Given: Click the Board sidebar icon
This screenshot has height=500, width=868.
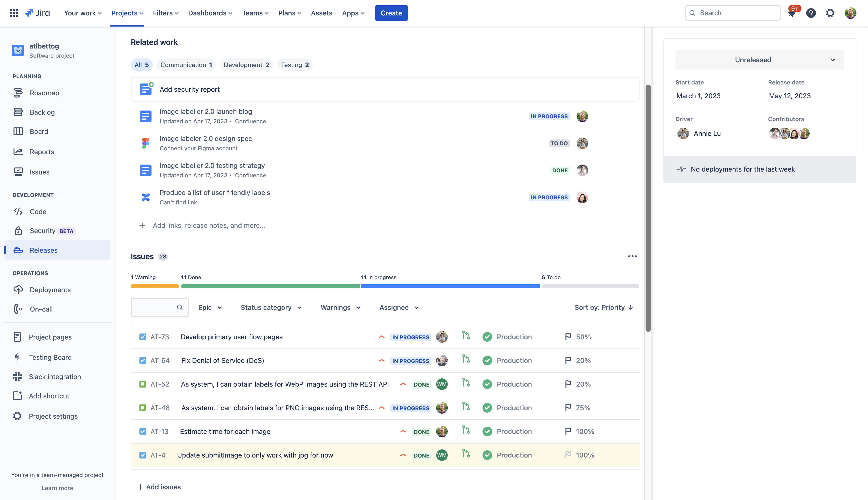Looking at the screenshot, I should [18, 132].
